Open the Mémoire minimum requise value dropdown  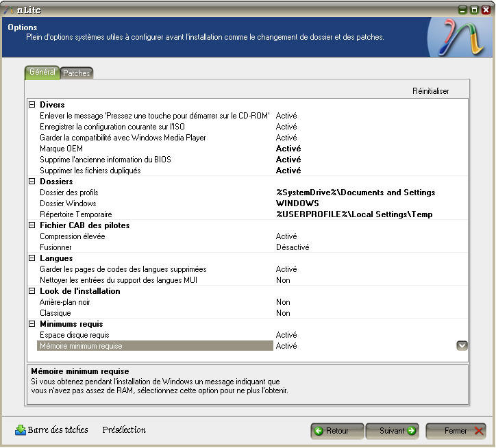[x=462, y=346]
